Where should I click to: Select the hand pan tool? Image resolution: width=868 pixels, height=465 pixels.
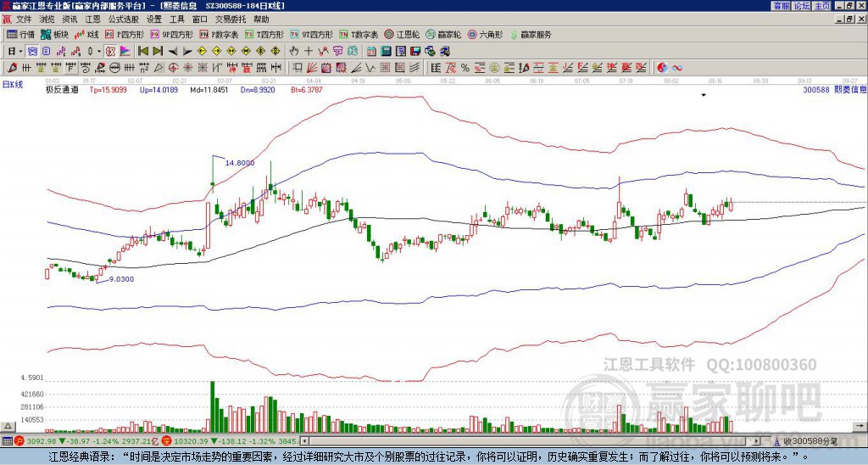coord(294,51)
